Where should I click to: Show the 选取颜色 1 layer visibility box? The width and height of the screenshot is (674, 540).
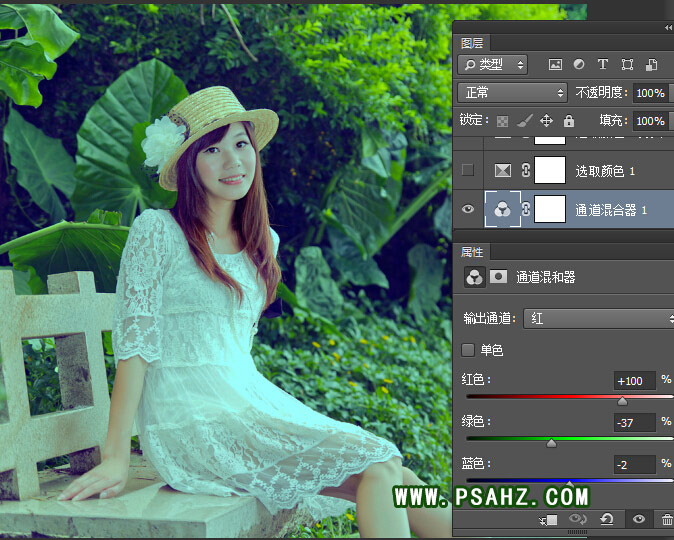pyautogui.click(x=468, y=171)
